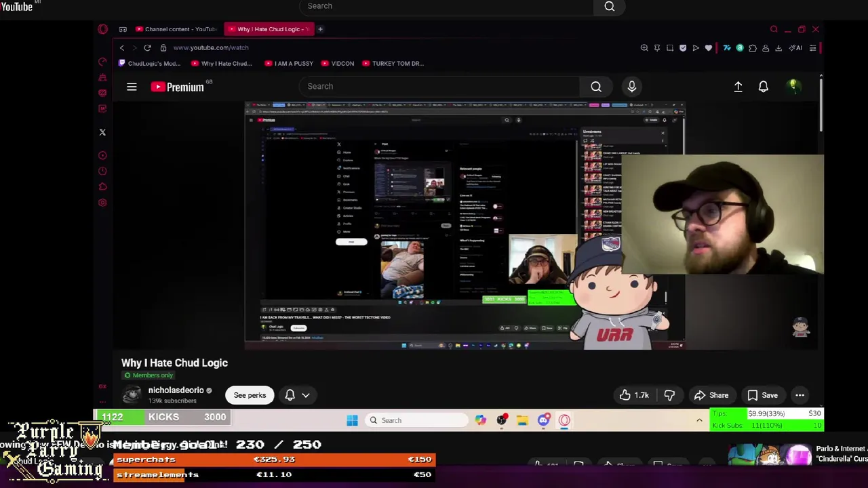Switch to Channel content browser tab
This screenshot has height=488, width=868.
pos(175,29)
